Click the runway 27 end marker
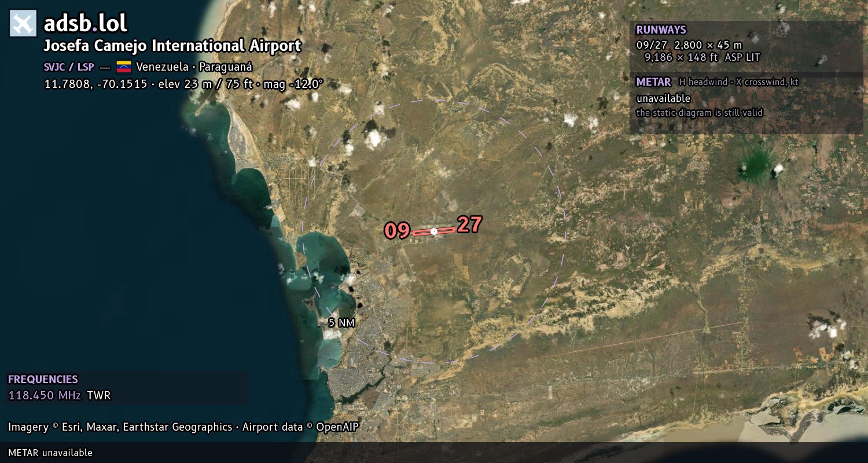Screen dimensions: 868x463 (469, 225)
